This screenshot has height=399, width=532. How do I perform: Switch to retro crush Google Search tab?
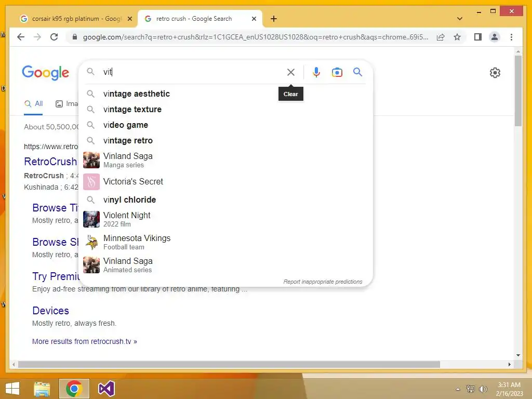coord(199,19)
